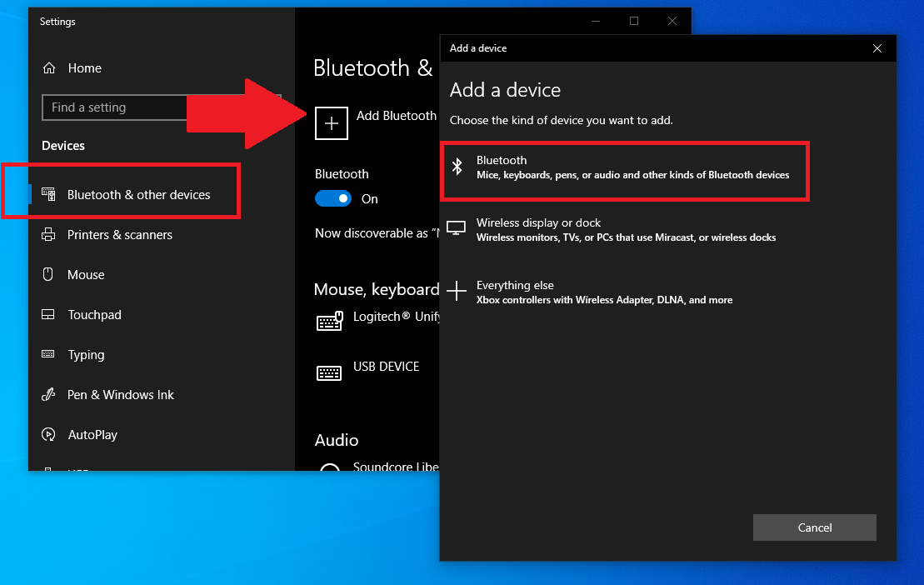Select the Bluetooth icon in Add a device dialog
The image size is (924, 585).
coord(457,167)
